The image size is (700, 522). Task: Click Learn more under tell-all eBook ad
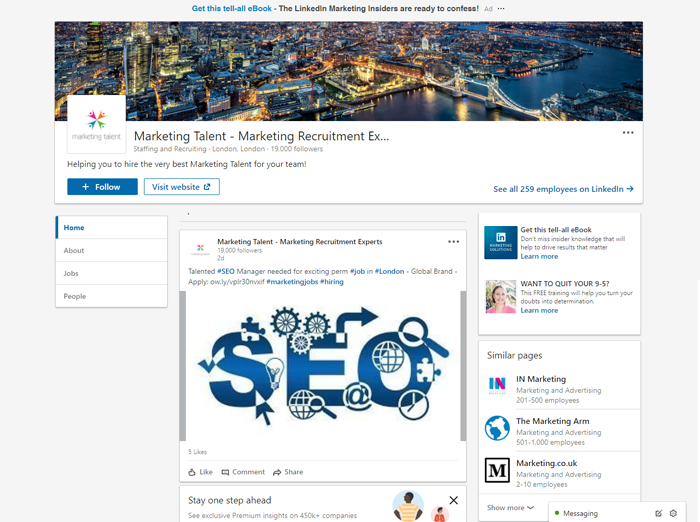(x=539, y=256)
